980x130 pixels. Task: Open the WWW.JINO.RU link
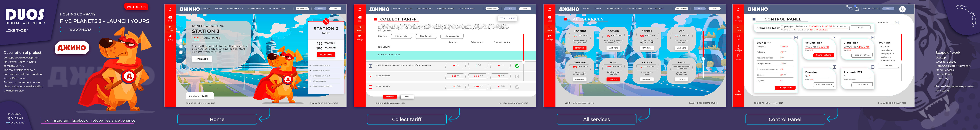(80, 29)
